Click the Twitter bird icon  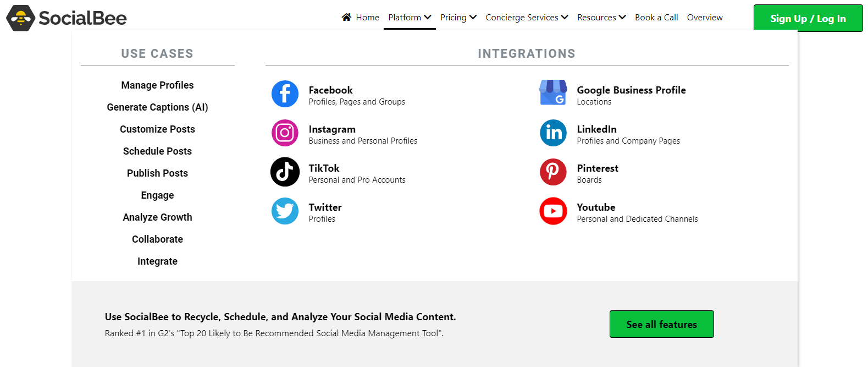click(x=285, y=211)
